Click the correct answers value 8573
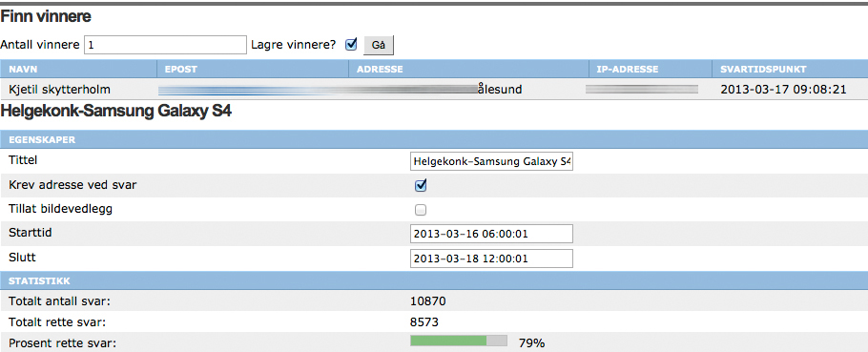Screen dimensions: 868x352 coord(425,322)
